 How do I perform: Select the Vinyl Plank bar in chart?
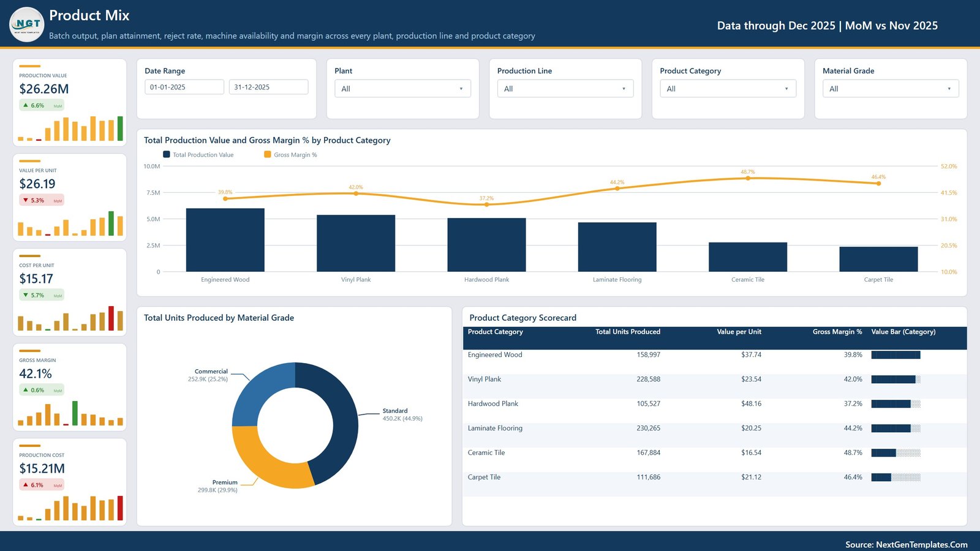point(356,243)
